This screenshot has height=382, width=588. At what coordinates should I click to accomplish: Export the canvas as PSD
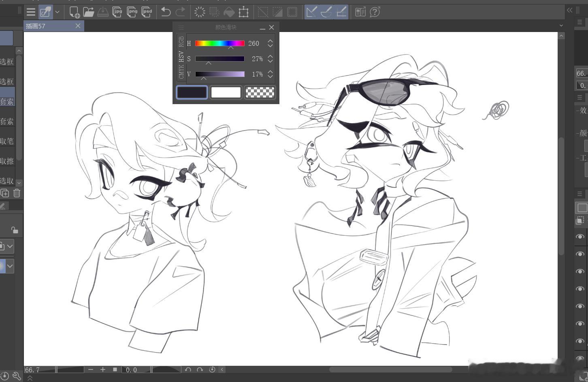click(x=147, y=12)
